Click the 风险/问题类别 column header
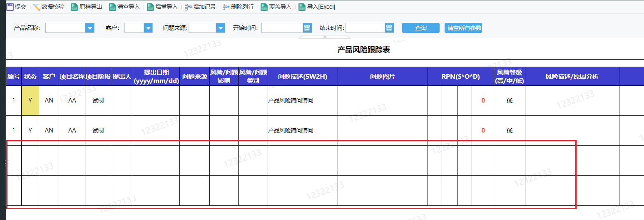Screen dimensions: 644x220 tap(253, 77)
